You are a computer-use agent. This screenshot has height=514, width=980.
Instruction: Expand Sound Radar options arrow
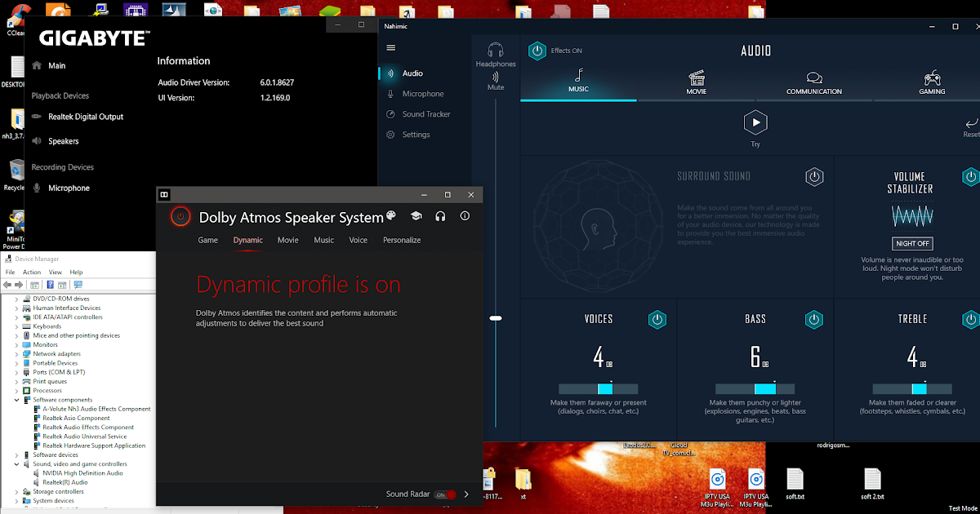point(466,494)
